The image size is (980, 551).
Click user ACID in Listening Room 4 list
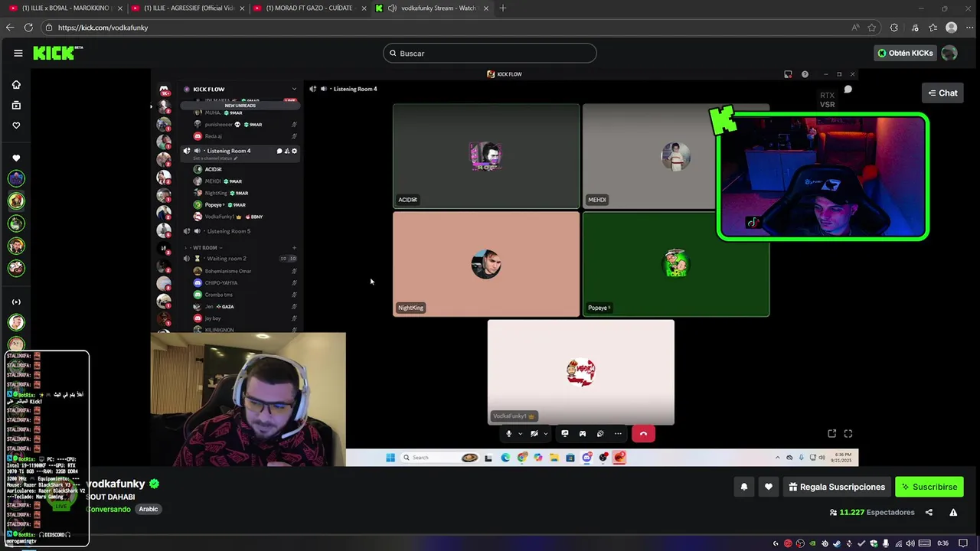pyautogui.click(x=213, y=169)
